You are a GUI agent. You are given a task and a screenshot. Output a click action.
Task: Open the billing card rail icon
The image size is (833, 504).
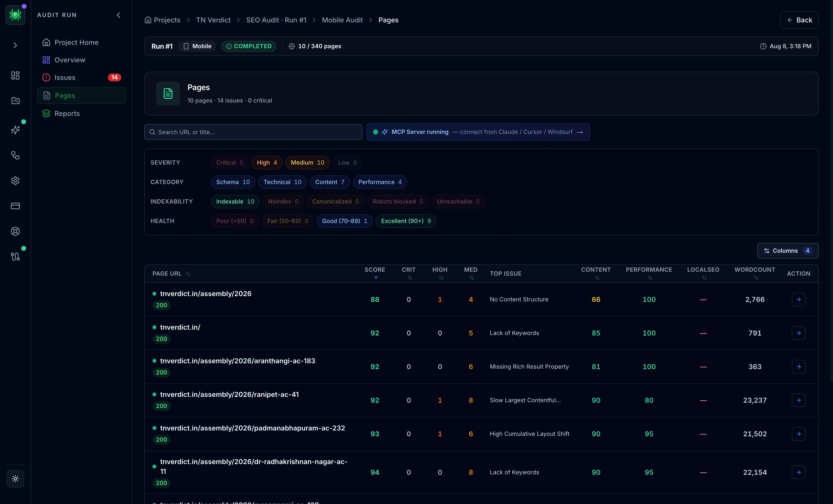[15, 206]
